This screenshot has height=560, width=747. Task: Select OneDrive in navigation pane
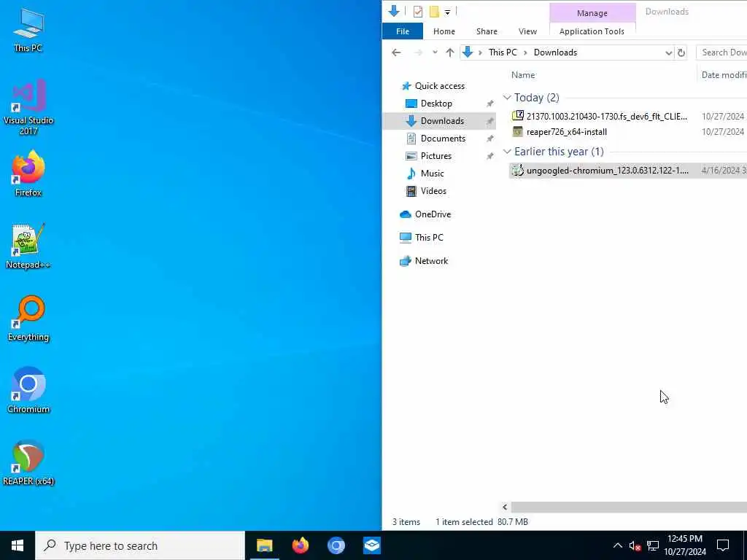pos(432,214)
